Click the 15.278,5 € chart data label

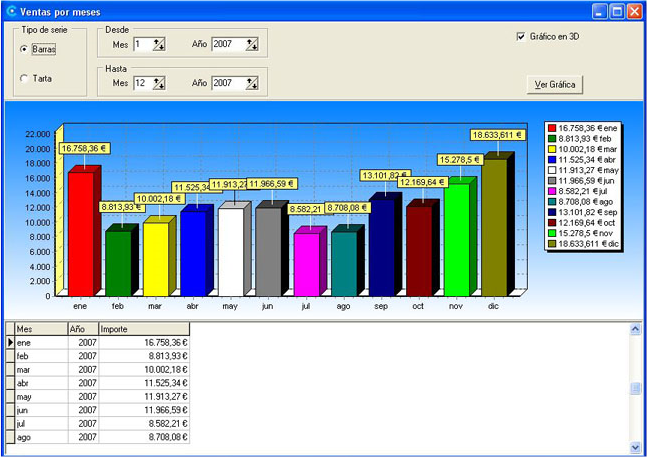pyautogui.click(x=460, y=160)
